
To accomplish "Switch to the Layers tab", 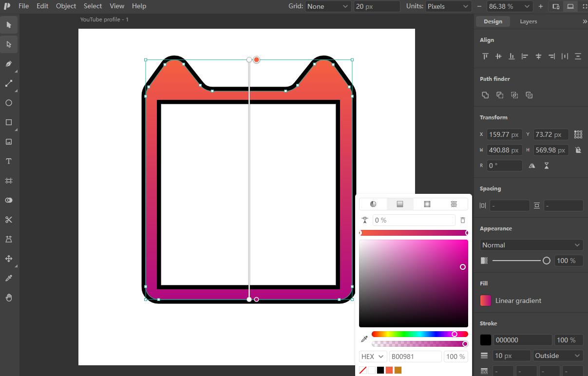I will (x=528, y=21).
